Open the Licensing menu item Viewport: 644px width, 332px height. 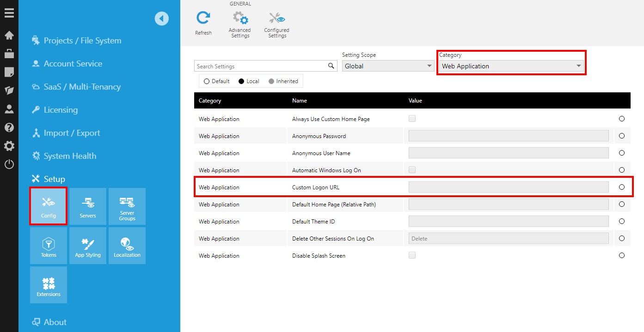pyautogui.click(x=61, y=109)
